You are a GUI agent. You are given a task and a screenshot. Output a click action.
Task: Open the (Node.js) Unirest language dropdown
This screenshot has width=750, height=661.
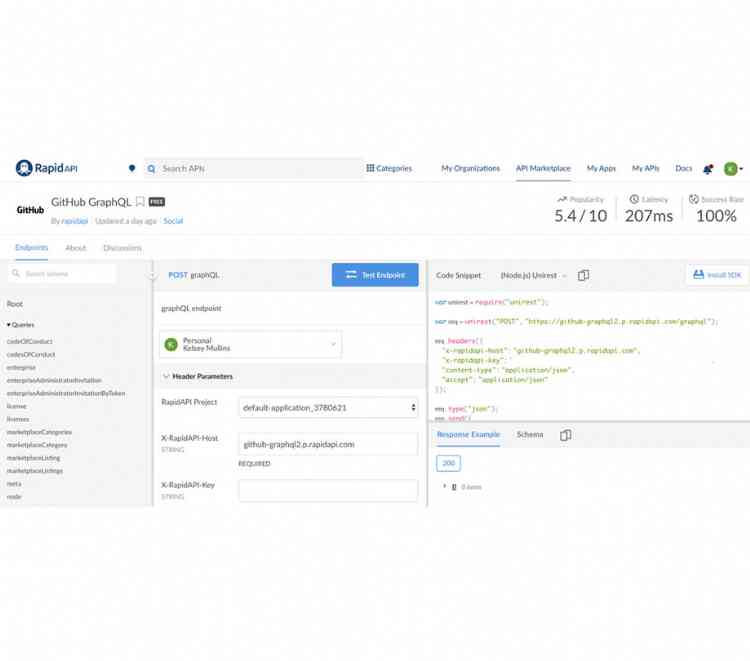(x=533, y=275)
